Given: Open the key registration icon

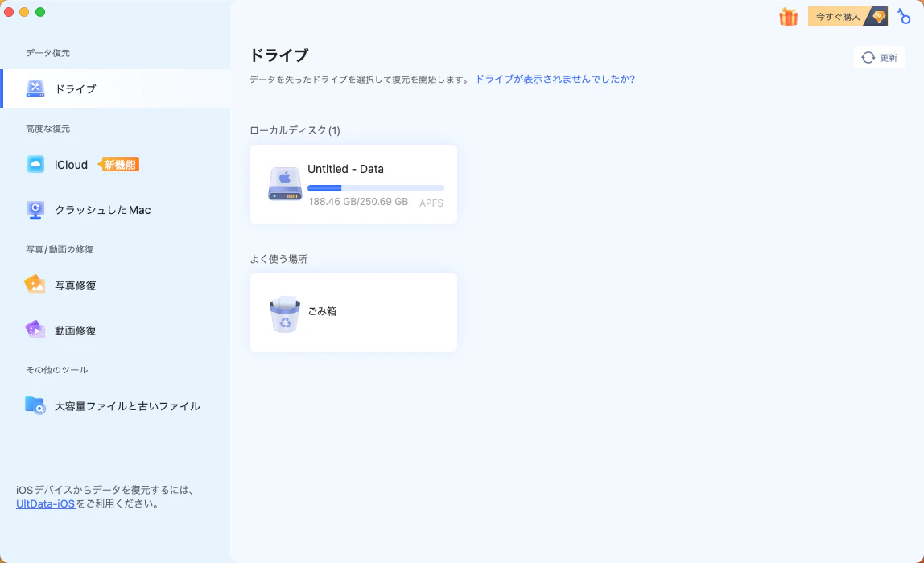Looking at the screenshot, I should [x=903, y=17].
